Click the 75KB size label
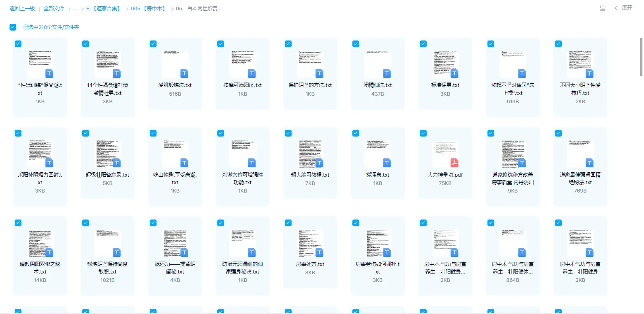Screen dimensions: 644x314 tap(445, 183)
